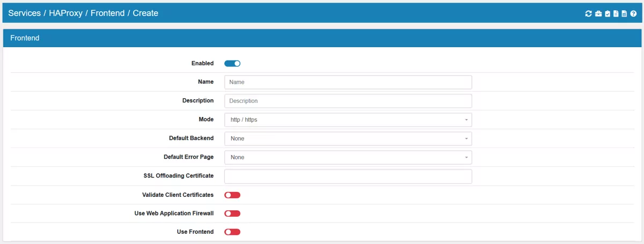Focus the Description text field
This screenshot has height=244, width=644.
(348, 101)
